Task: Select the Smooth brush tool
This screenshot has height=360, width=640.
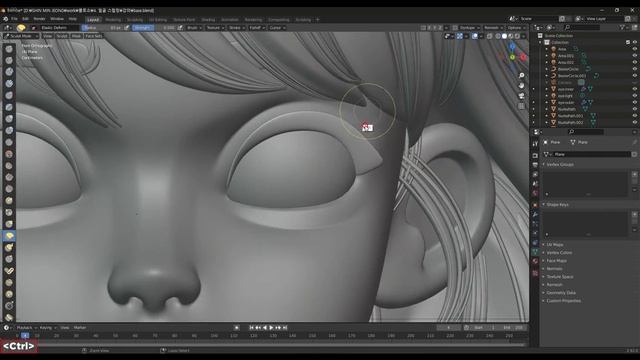Action: coord(9,154)
